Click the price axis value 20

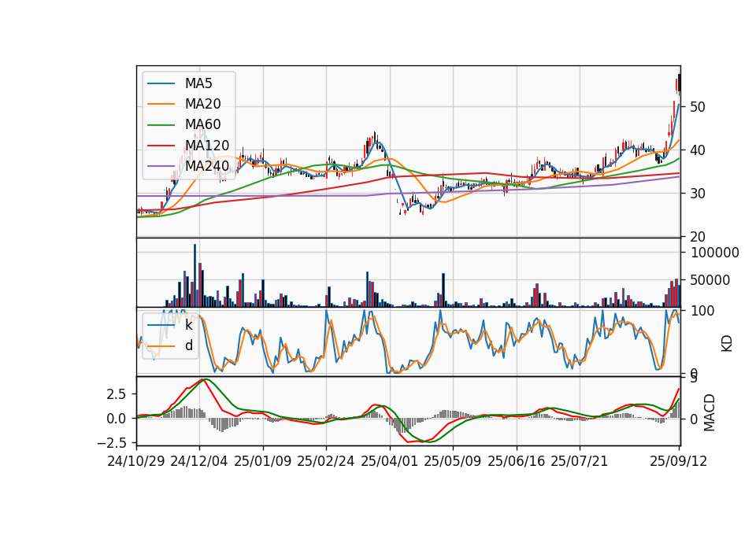(x=698, y=237)
